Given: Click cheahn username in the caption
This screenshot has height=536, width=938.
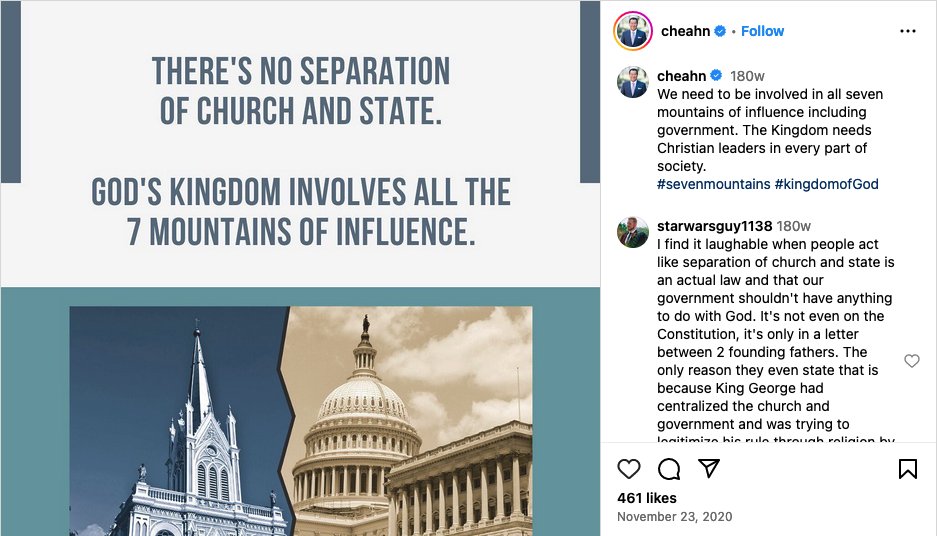Looking at the screenshot, I should click(x=681, y=76).
